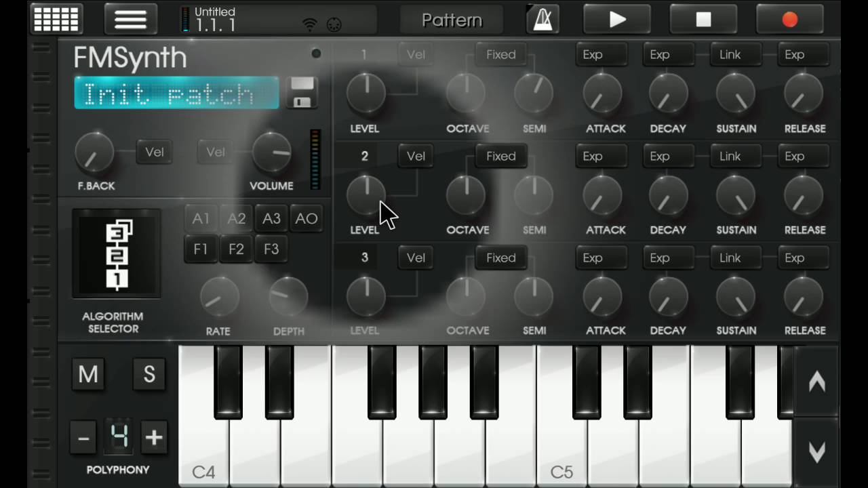Click the LFO RATE knob
868x488 pixels.
tap(219, 297)
